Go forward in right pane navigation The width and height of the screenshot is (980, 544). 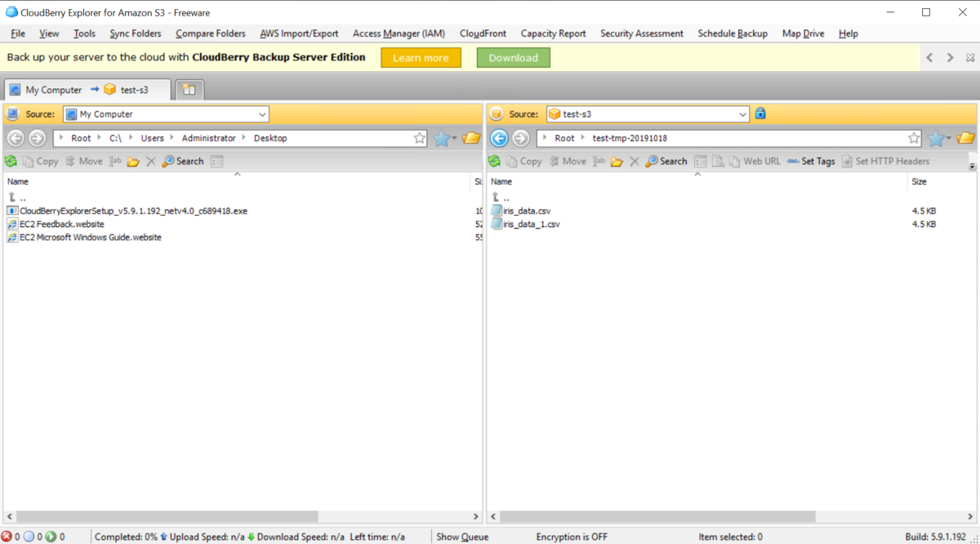point(520,138)
